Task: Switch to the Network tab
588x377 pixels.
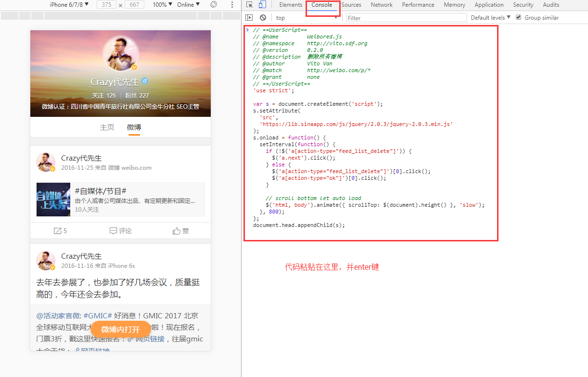Action: pyautogui.click(x=382, y=5)
